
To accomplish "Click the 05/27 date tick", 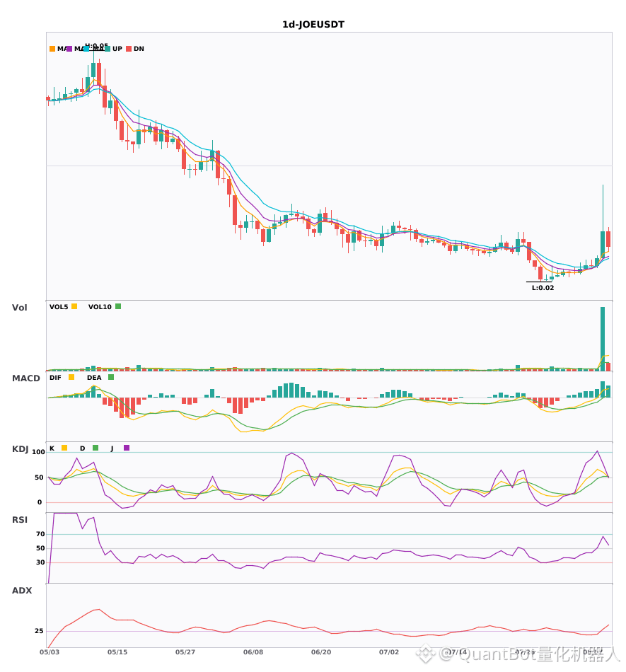I will (185, 652).
